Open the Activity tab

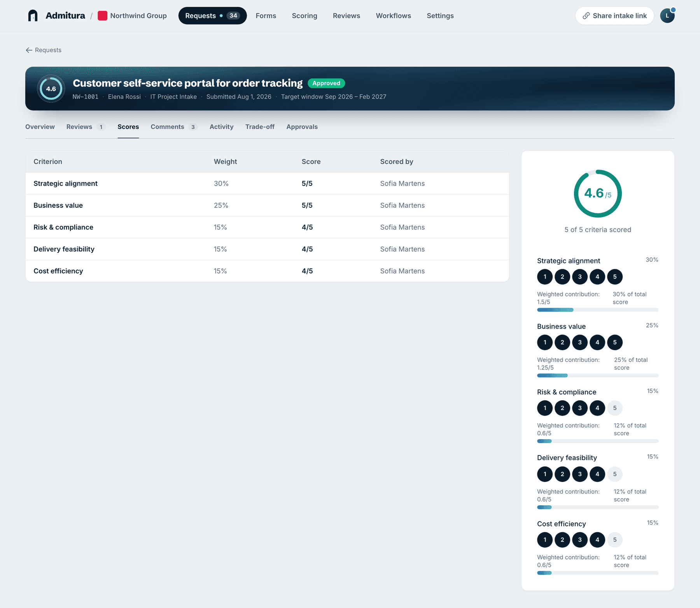click(x=222, y=127)
